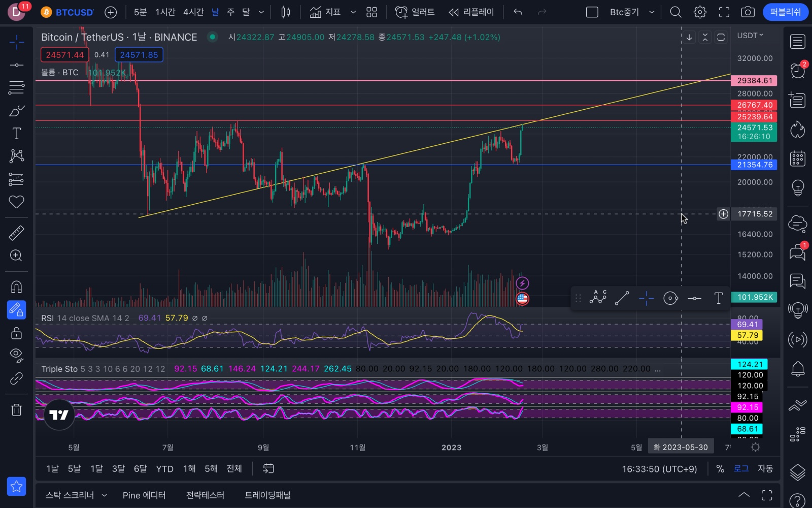Open the favorites star toolbar
The image size is (812, 508).
(x=16, y=487)
